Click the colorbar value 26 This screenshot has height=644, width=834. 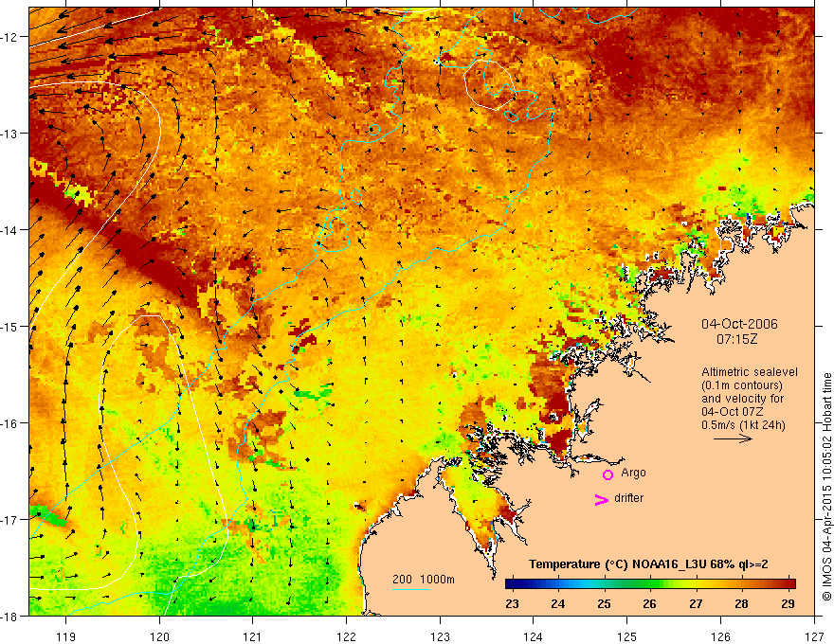coord(649,603)
